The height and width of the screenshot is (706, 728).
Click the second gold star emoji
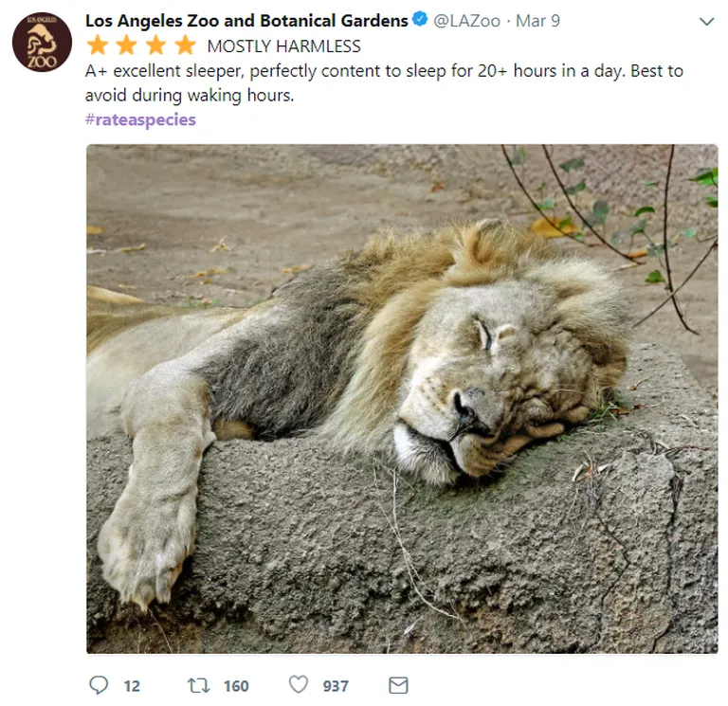point(127,45)
